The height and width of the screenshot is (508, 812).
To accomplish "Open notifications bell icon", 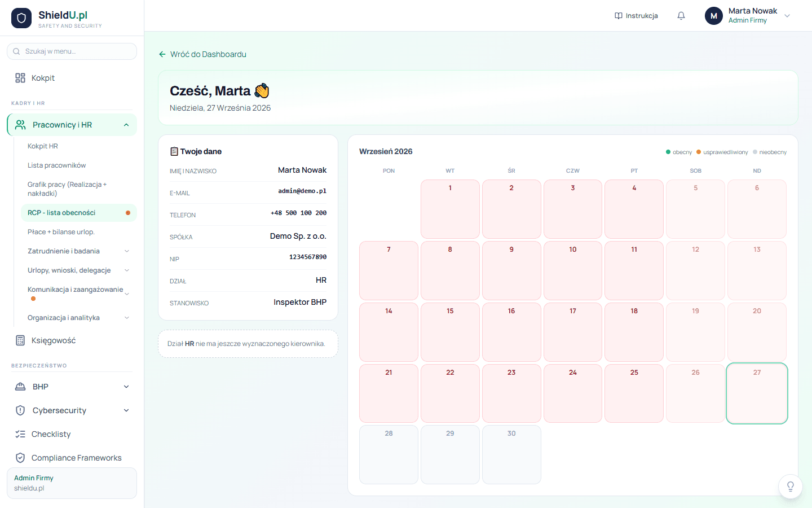I will (681, 16).
